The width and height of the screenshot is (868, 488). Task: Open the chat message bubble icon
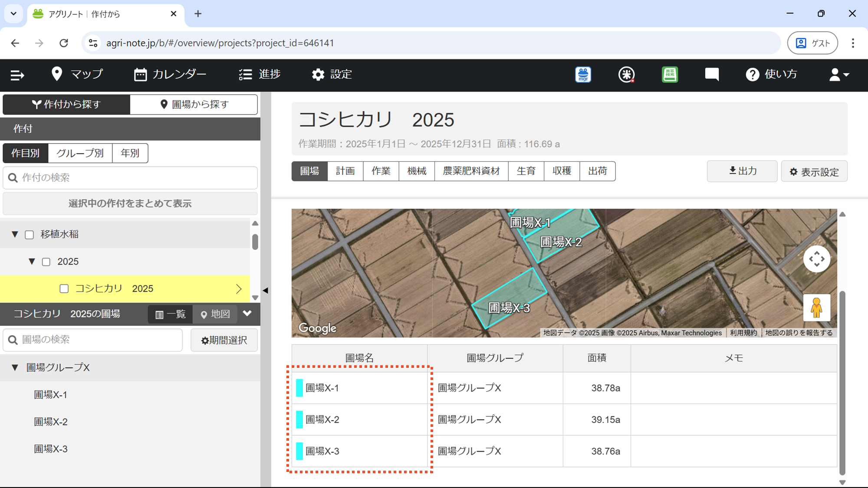(712, 75)
